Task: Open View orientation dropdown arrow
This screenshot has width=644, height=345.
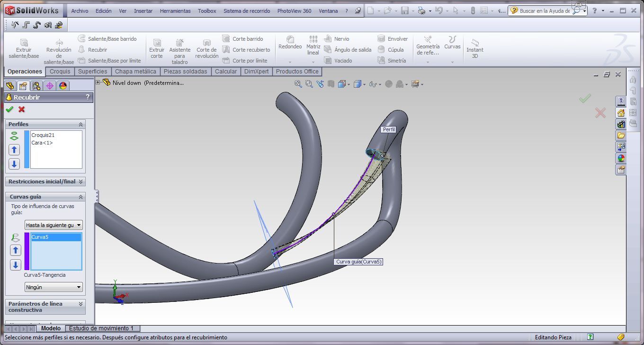Action: click(349, 84)
